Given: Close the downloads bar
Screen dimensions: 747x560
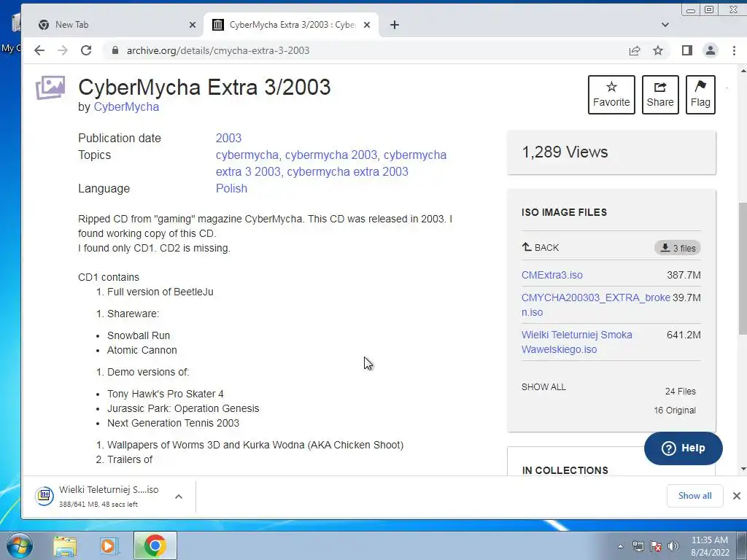Looking at the screenshot, I should (737, 496).
